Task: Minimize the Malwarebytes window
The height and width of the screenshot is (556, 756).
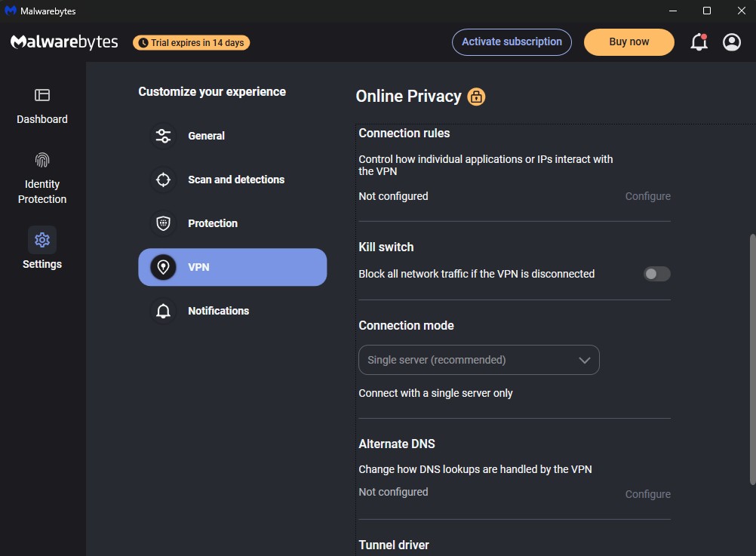Action: (673, 11)
